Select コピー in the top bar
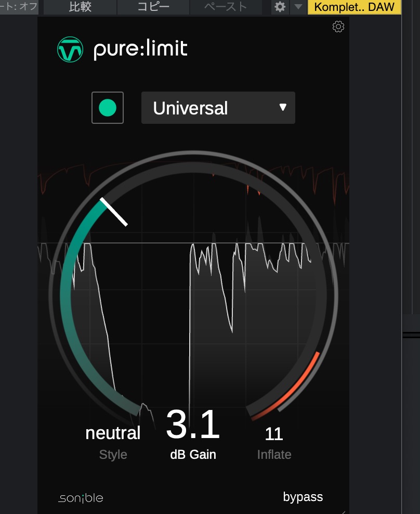 tap(153, 7)
